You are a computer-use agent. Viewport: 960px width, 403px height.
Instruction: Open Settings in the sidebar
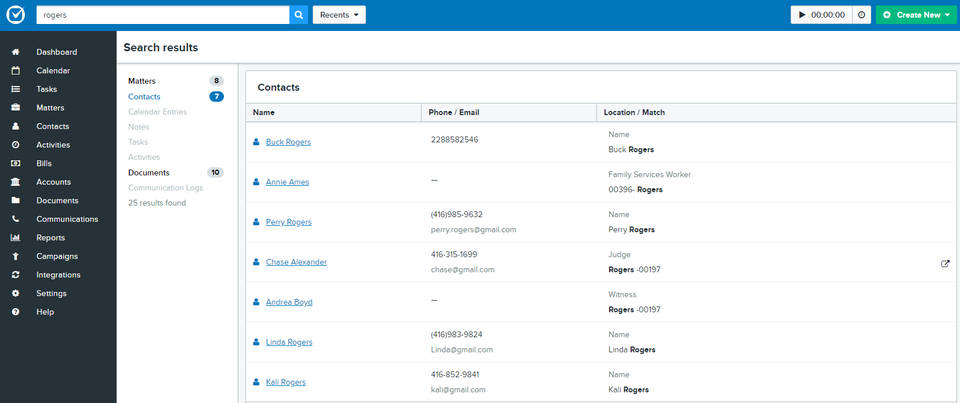click(51, 294)
